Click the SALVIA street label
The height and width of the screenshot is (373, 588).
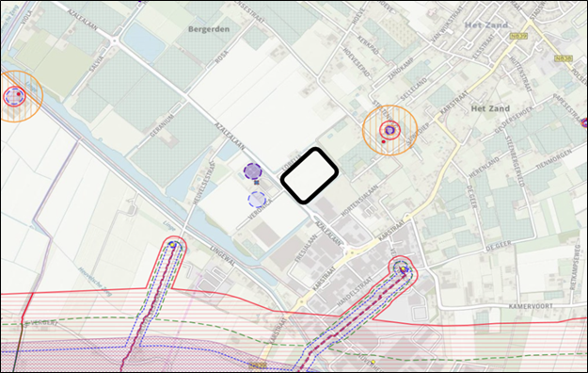pos(96,64)
